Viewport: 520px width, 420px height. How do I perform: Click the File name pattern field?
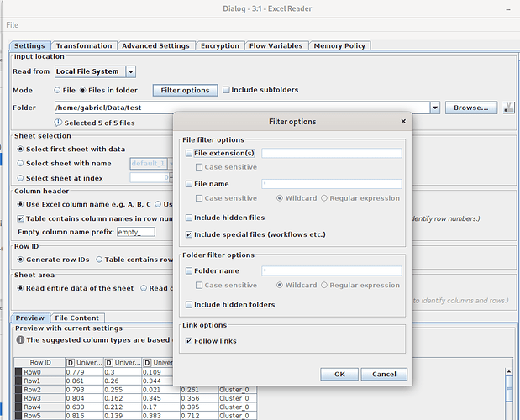click(332, 184)
